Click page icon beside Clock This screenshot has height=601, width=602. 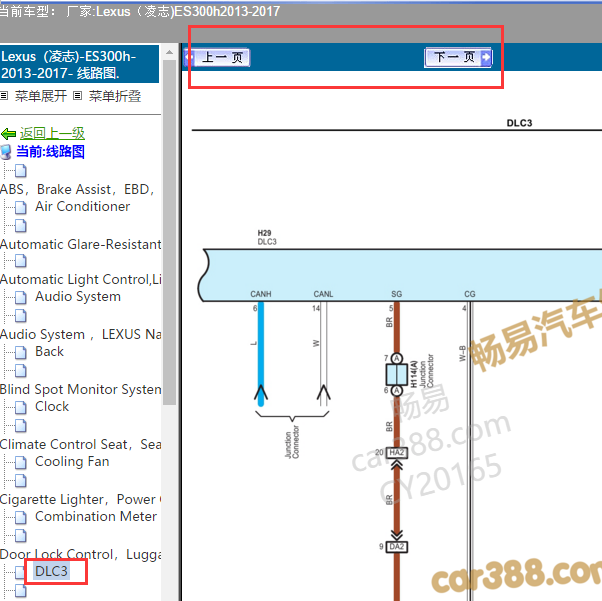click(21, 407)
